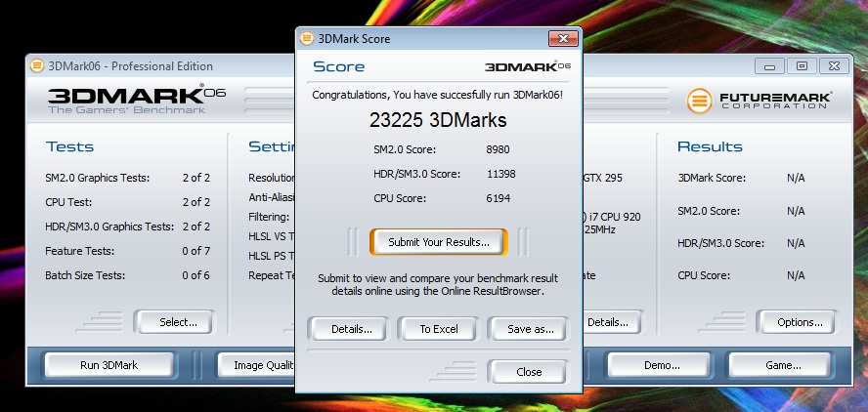Click the System Details button behind dialog

tap(612, 322)
